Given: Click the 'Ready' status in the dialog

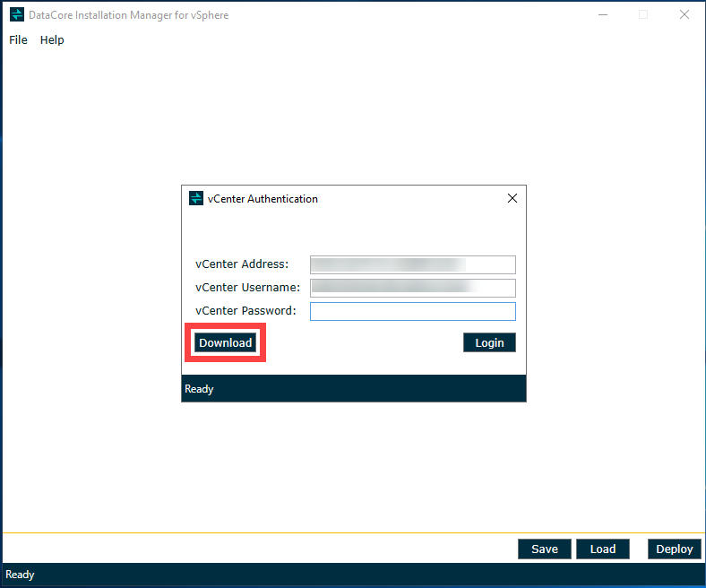Looking at the screenshot, I should [x=199, y=389].
